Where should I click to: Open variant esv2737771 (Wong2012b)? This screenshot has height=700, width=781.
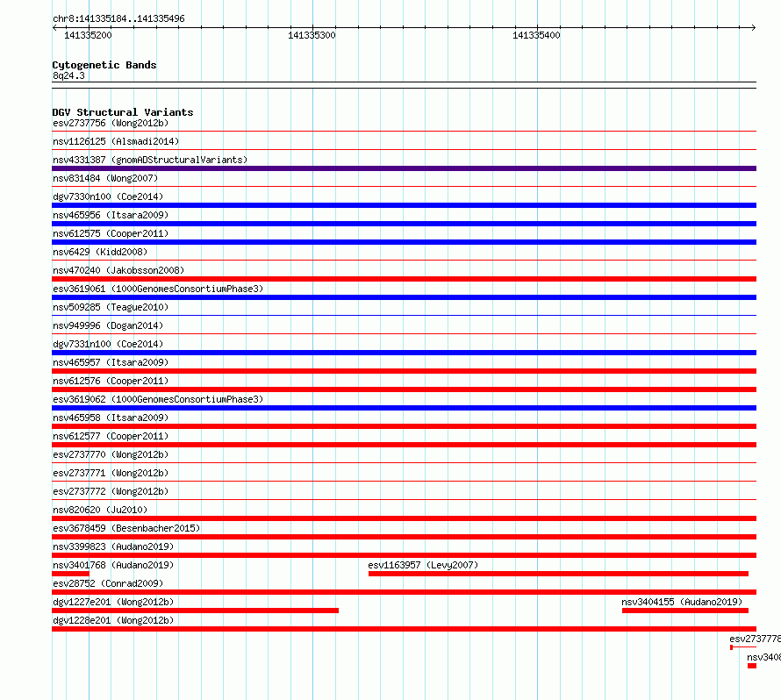(111, 473)
